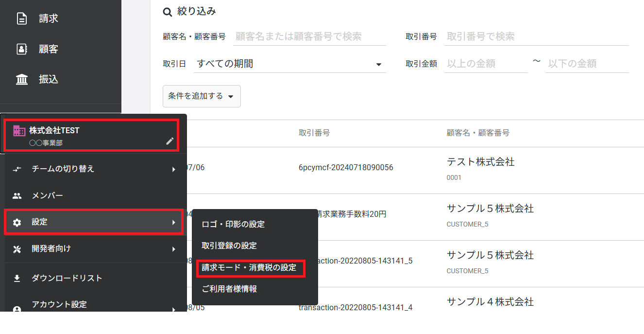Click customer number 0001
Screen dimensions: 644x334
(454, 178)
